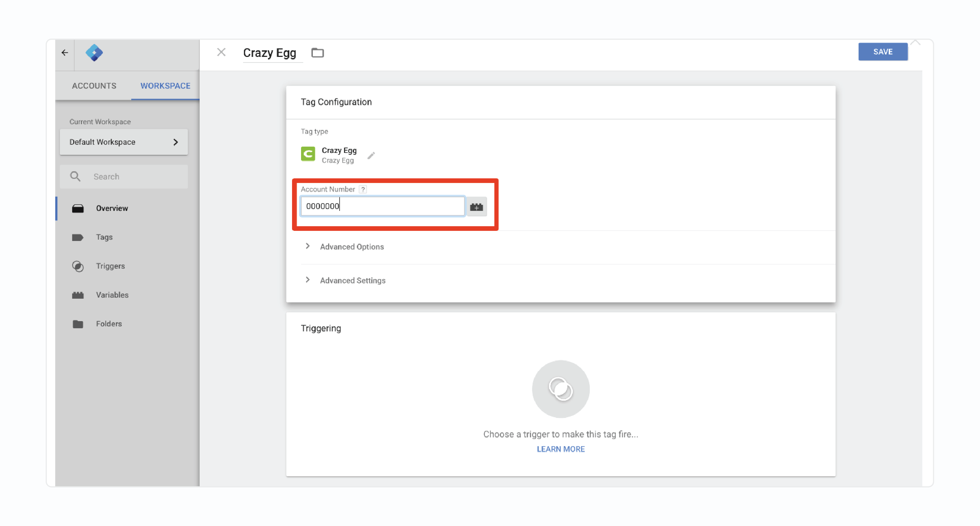This screenshot has height=526, width=980.
Task: Click 'Choose a trigger to make this tag fire...' text
Action: tap(561, 434)
